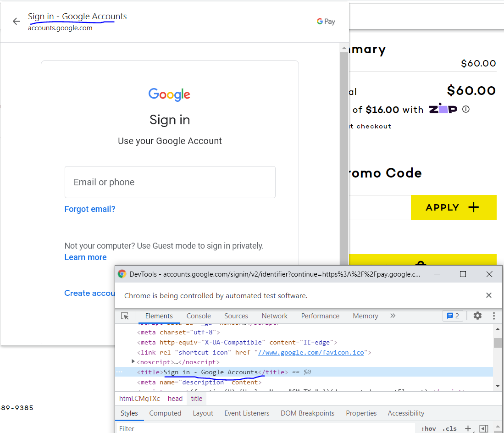Maximize the DevTools window
This screenshot has height=433, width=504.
(463, 274)
